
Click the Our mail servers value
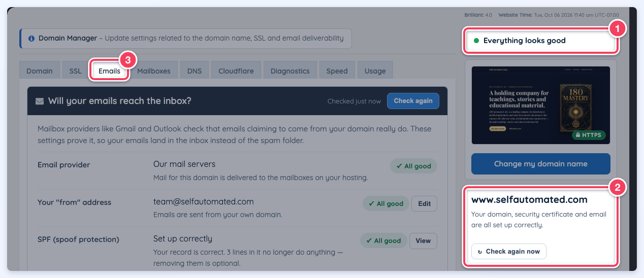[x=184, y=164]
